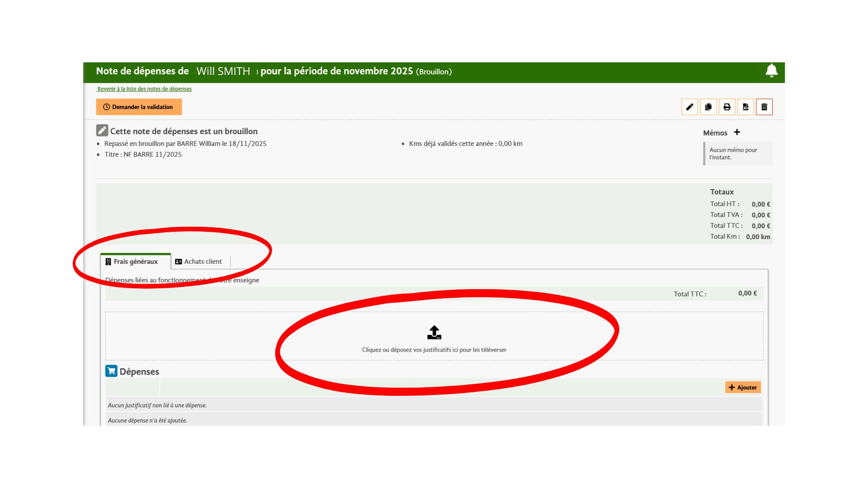Click 'Aucun justificatif non lié à une dépense' row
Viewport: 868px width, 488px height.
pyautogui.click(x=434, y=405)
